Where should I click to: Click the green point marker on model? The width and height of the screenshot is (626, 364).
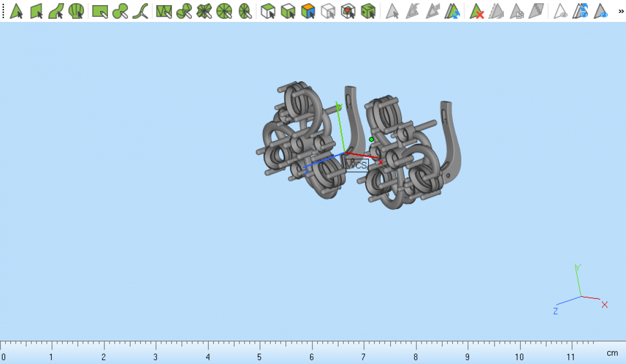tap(371, 139)
